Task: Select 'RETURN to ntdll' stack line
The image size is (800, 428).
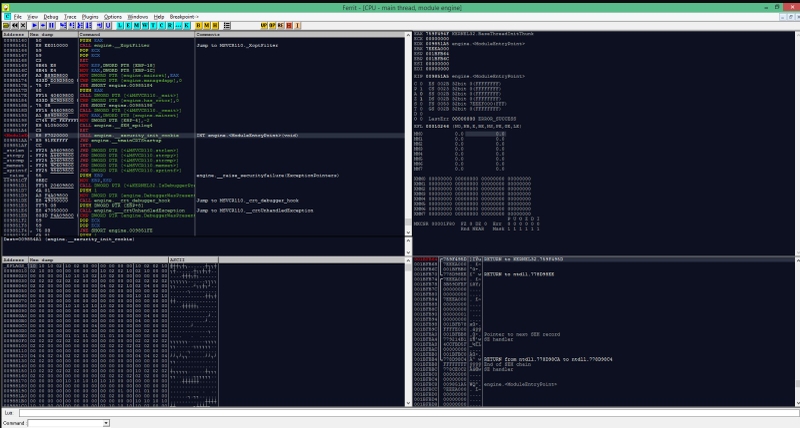Action: click(519, 274)
